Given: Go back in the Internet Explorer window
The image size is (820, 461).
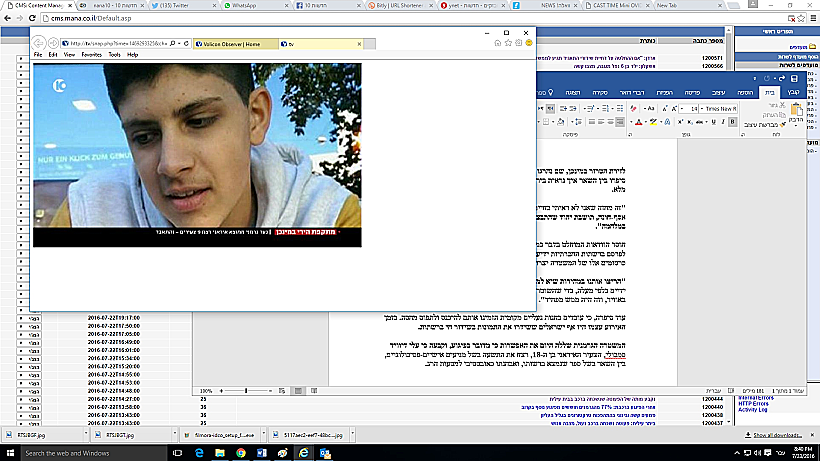Looking at the screenshot, I should click(x=39, y=43).
